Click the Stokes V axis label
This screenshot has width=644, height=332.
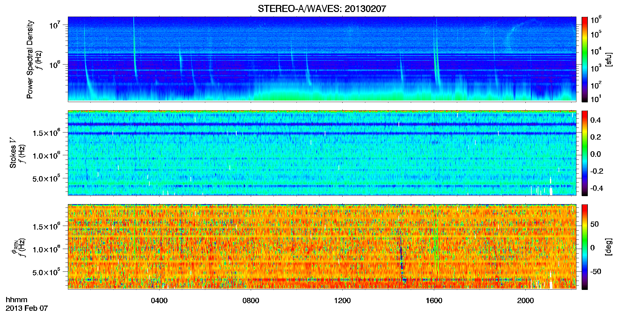(x=13, y=153)
